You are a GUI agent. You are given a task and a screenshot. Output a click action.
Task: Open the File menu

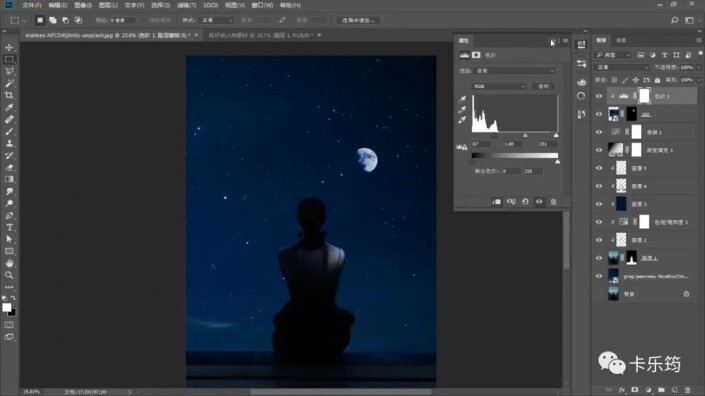pos(31,5)
